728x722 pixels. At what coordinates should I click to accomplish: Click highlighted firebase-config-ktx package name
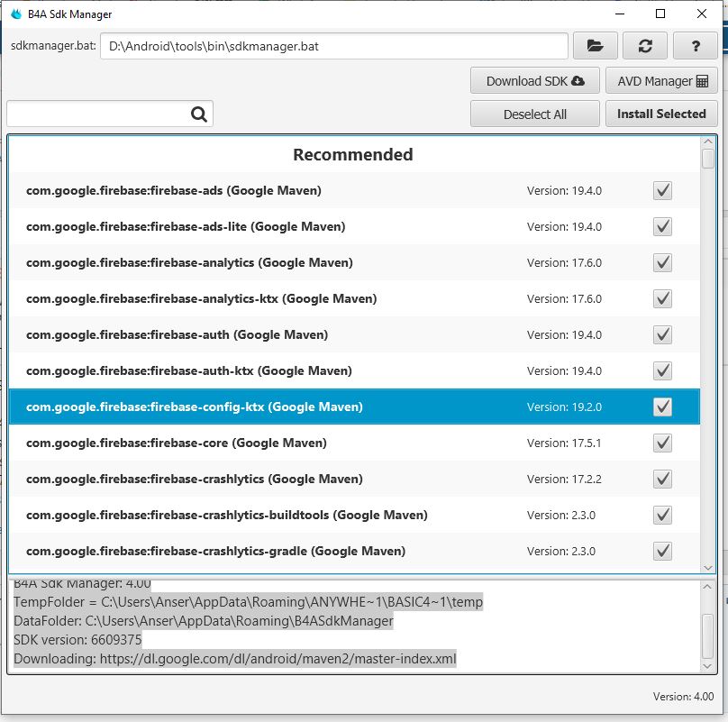coord(194,407)
